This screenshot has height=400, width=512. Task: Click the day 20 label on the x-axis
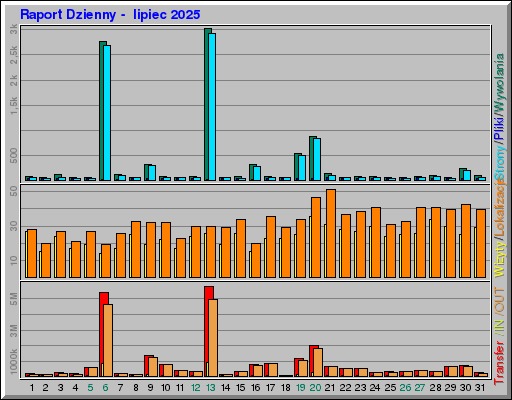(x=315, y=388)
